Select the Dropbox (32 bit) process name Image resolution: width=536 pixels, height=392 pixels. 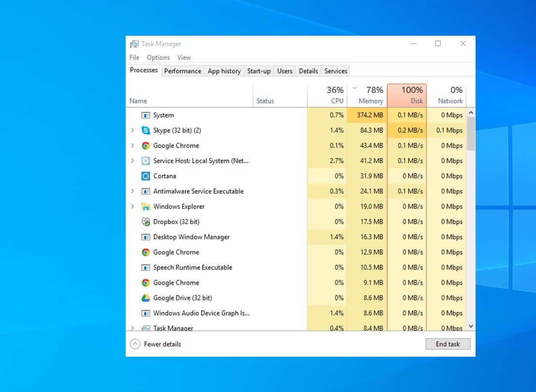coord(176,222)
